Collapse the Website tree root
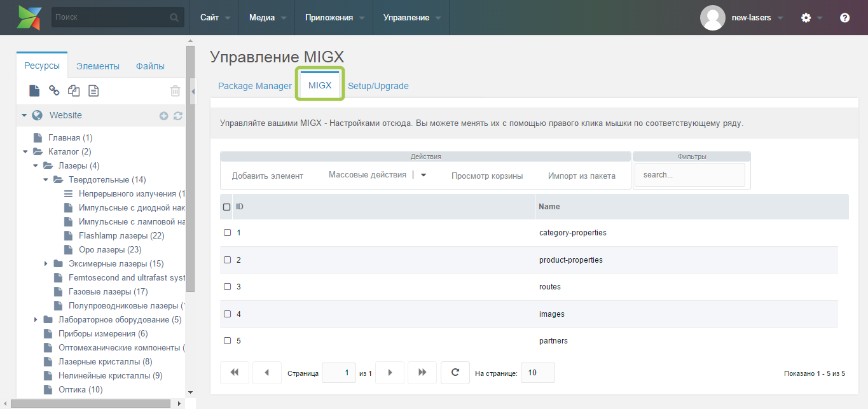This screenshot has height=409, width=868. pos(24,115)
